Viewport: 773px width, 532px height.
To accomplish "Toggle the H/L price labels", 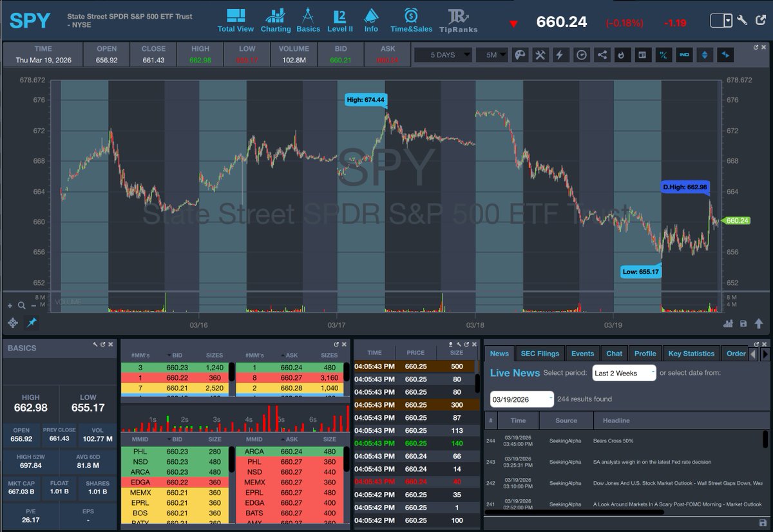I will (663, 55).
